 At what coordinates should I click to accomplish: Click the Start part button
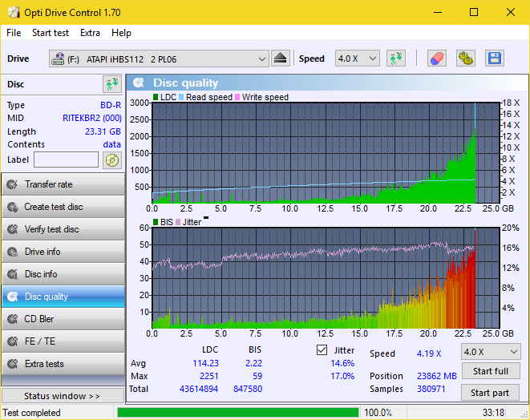490,393
